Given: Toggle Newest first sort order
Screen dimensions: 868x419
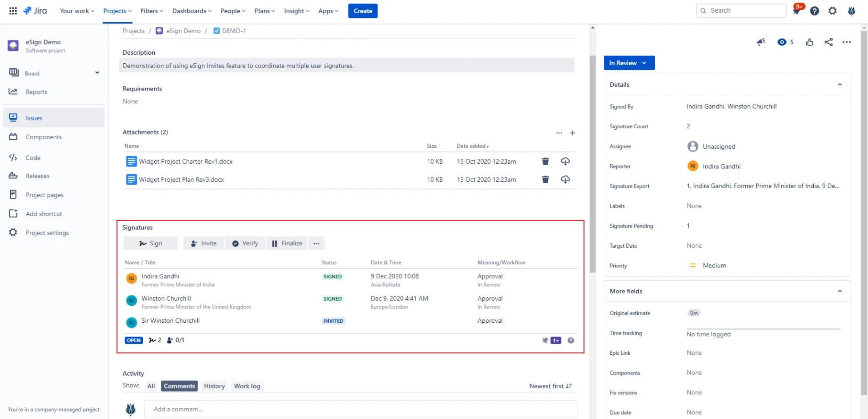Looking at the screenshot, I should [x=551, y=386].
